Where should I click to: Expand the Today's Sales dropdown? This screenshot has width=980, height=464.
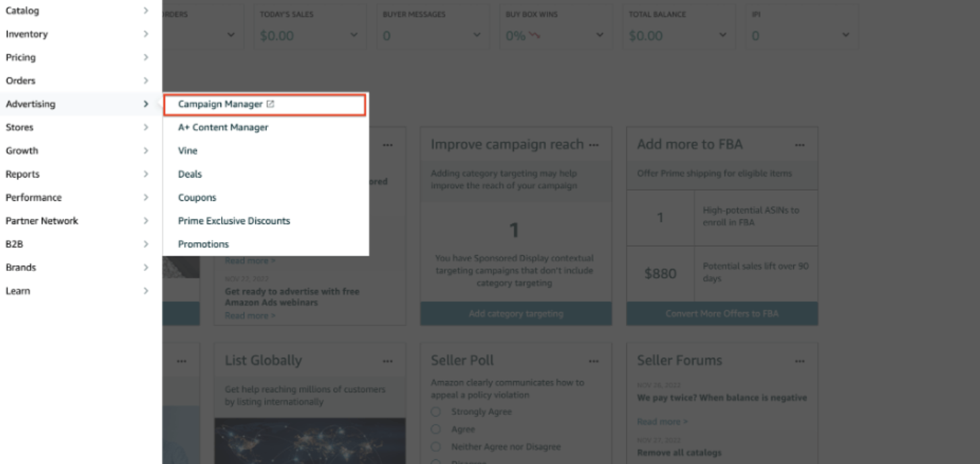click(354, 36)
